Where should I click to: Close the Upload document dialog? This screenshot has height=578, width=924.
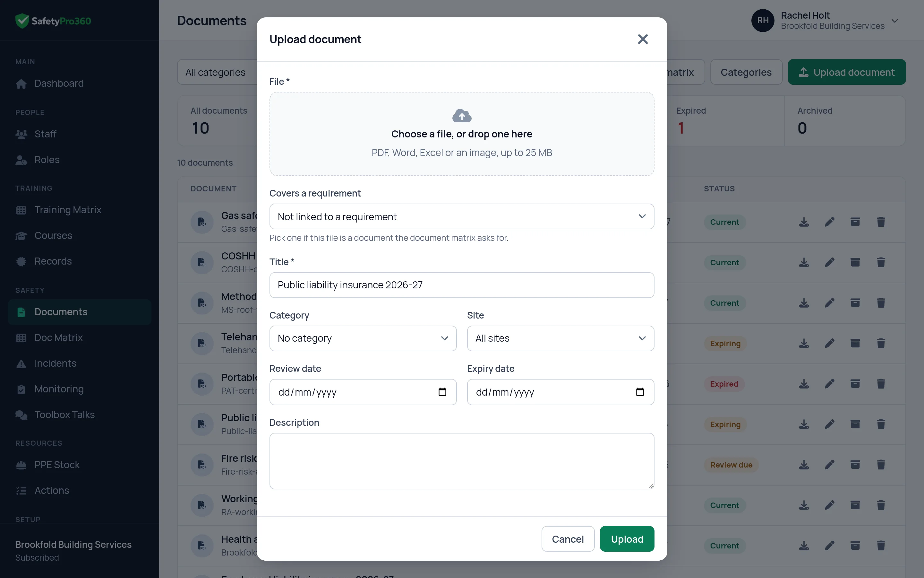[643, 39]
